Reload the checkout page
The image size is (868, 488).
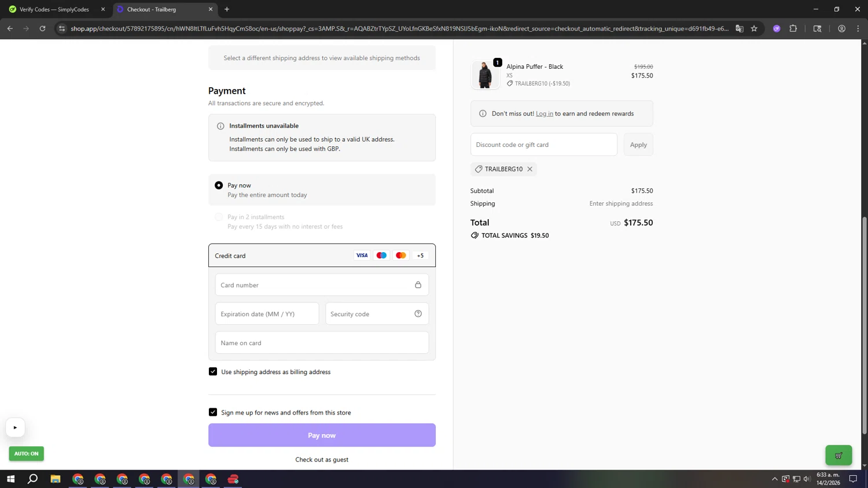click(42, 28)
